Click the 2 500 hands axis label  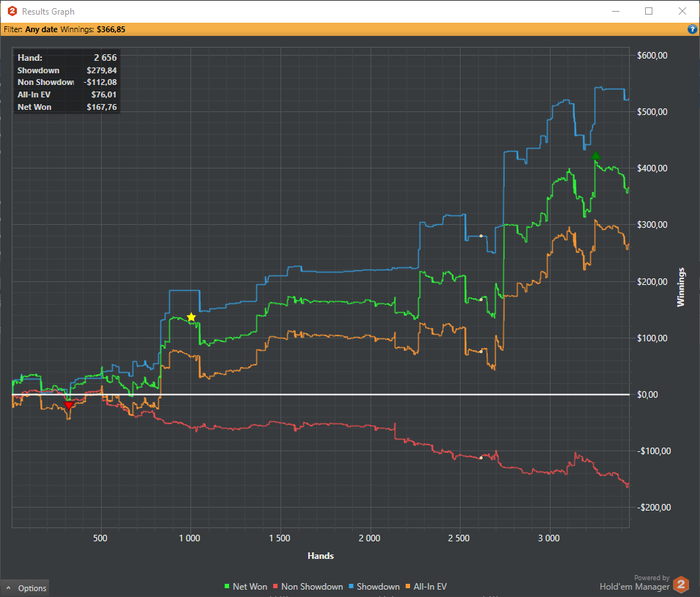coord(459,538)
